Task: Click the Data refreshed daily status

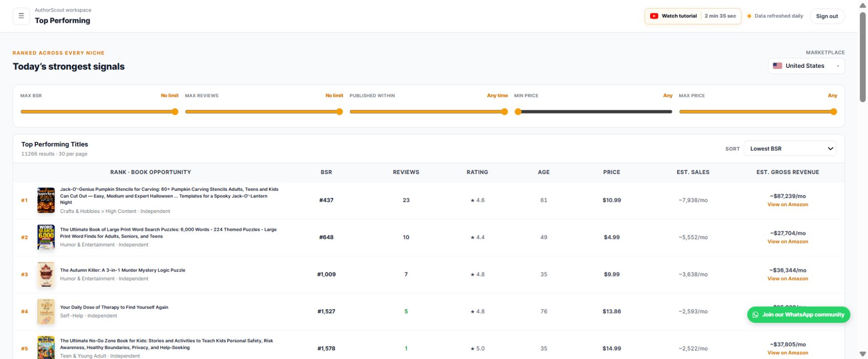Action: [x=775, y=16]
